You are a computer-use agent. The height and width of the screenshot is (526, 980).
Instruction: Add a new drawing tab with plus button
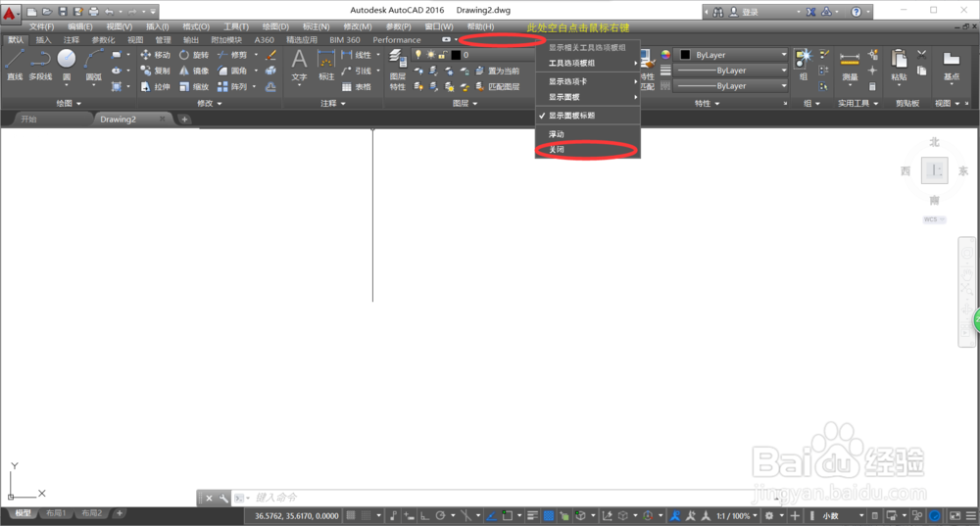[184, 120]
